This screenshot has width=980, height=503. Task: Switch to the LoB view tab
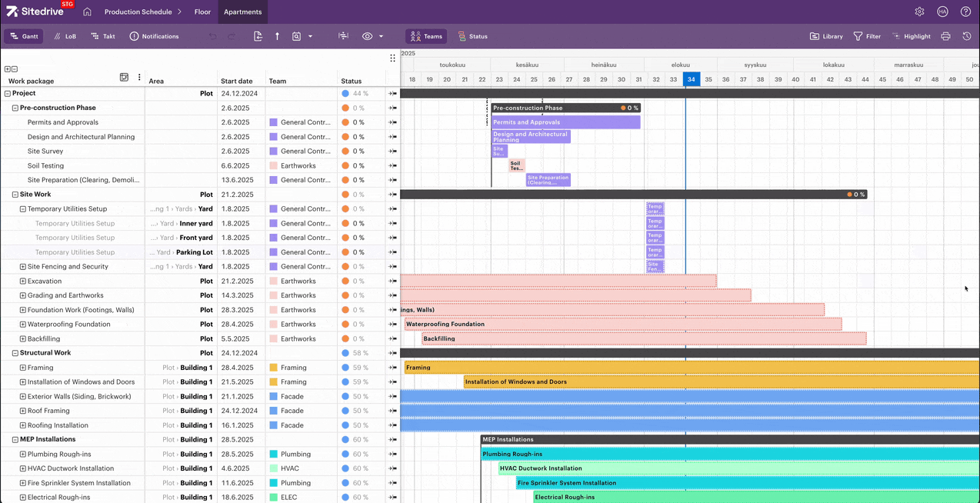(x=65, y=36)
